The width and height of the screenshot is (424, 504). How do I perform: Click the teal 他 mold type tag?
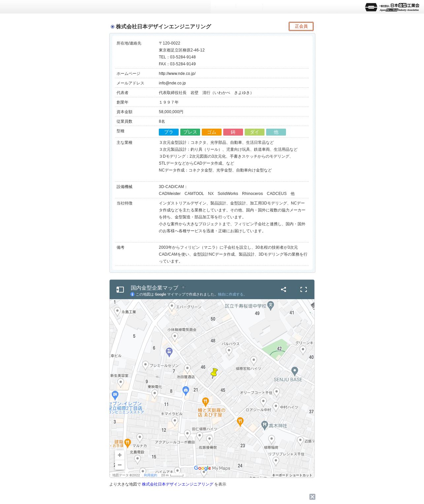(x=276, y=132)
